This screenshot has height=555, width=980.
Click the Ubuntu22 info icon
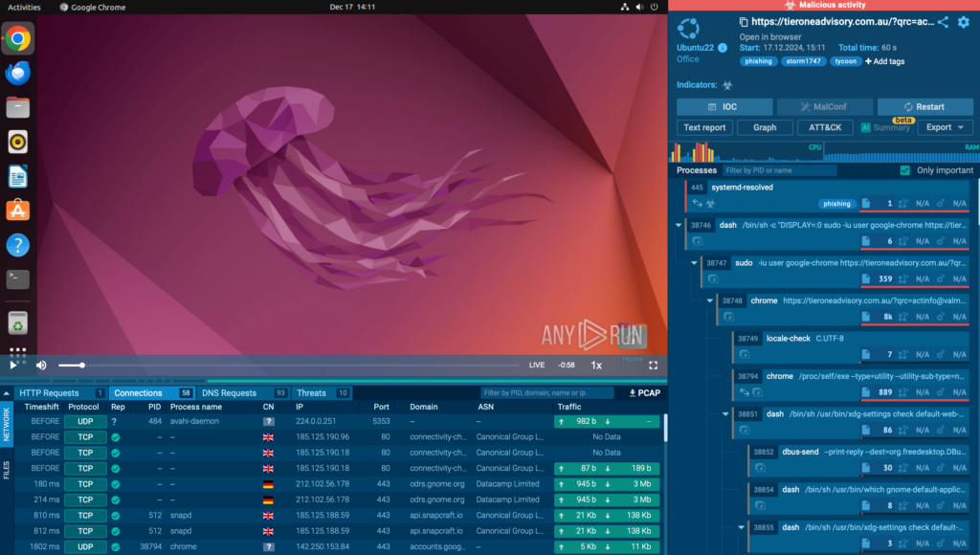pos(723,48)
